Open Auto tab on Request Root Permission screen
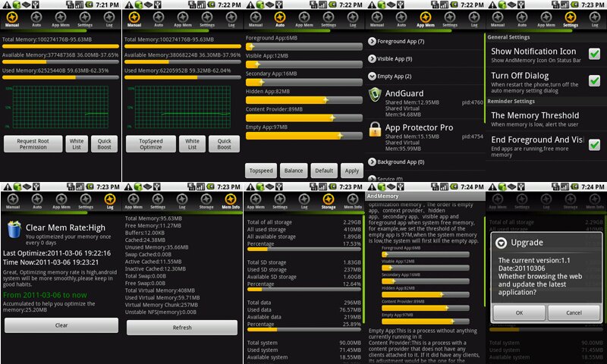Image resolution: width=607 pixels, height=364 pixels. click(x=36, y=20)
